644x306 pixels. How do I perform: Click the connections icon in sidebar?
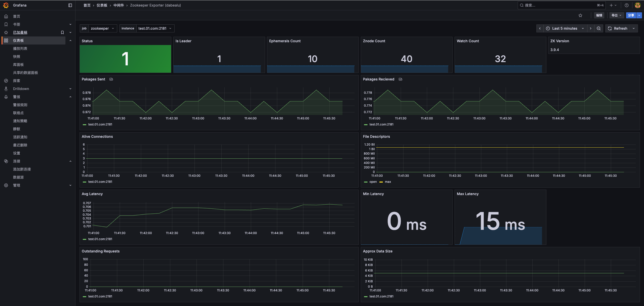point(6,161)
